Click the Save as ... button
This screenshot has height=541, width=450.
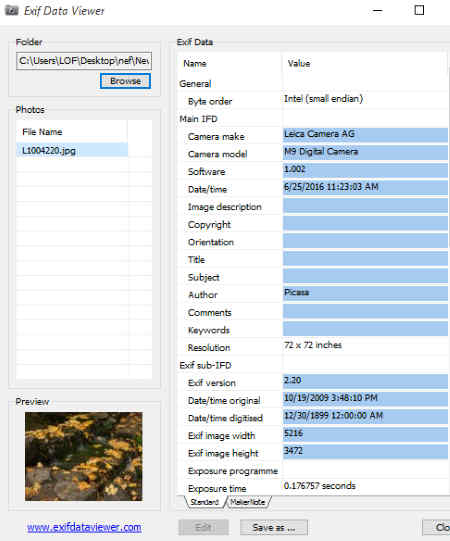coord(274,528)
